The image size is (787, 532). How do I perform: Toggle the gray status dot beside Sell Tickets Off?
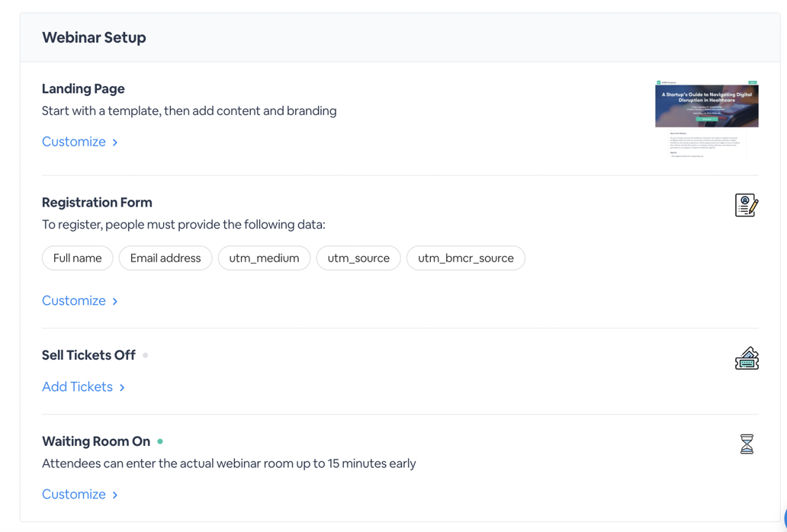point(145,355)
